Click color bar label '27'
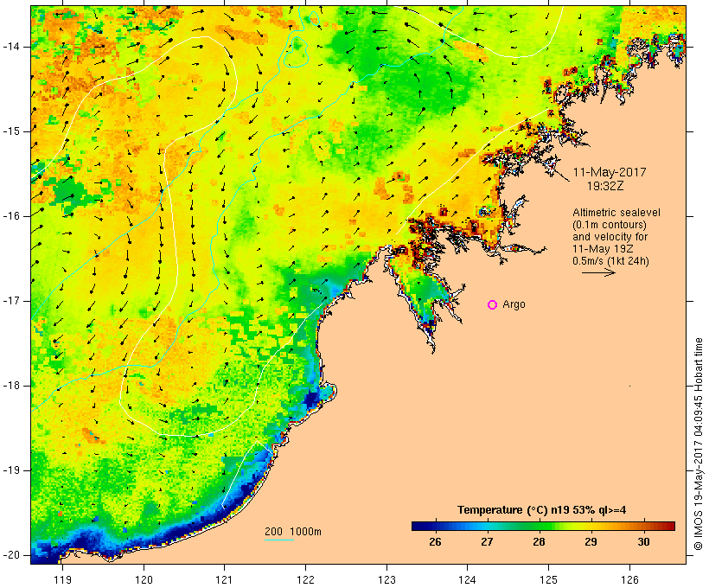Screen dimensions: 709x588 [487, 542]
